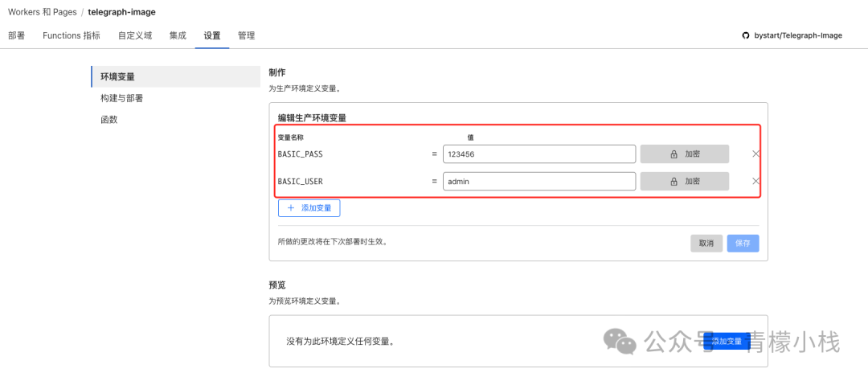Select the 设置 tab
This screenshot has width=868, height=377.
[x=212, y=35]
